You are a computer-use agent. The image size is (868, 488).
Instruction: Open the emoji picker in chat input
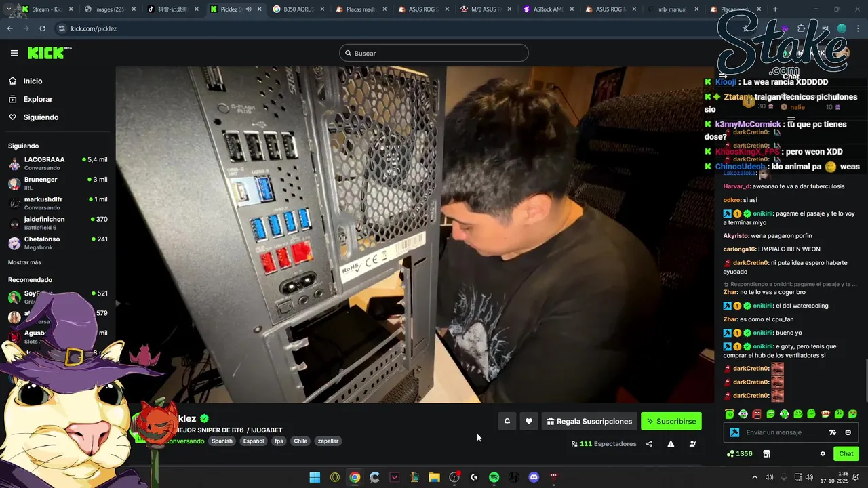pyautogui.click(x=848, y=432)
